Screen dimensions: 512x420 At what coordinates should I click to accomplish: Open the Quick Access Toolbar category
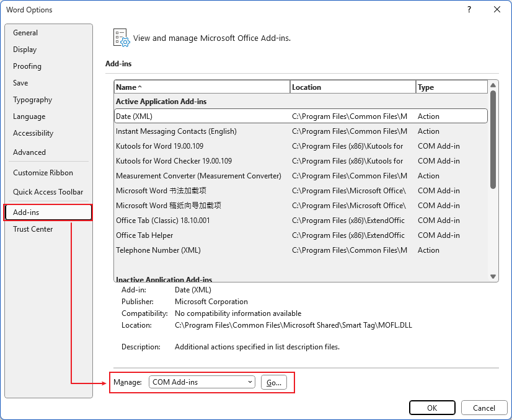pos(48,192)
